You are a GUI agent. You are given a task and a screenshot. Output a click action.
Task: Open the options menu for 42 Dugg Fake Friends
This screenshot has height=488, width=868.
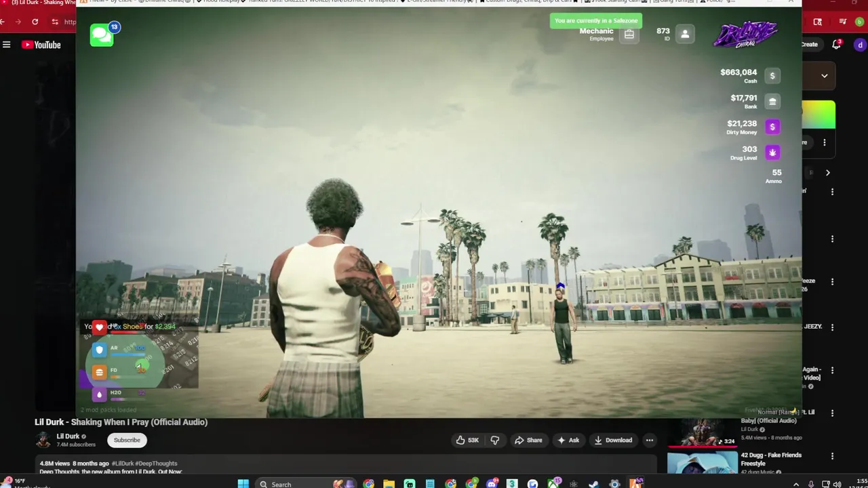coord(832,456)
